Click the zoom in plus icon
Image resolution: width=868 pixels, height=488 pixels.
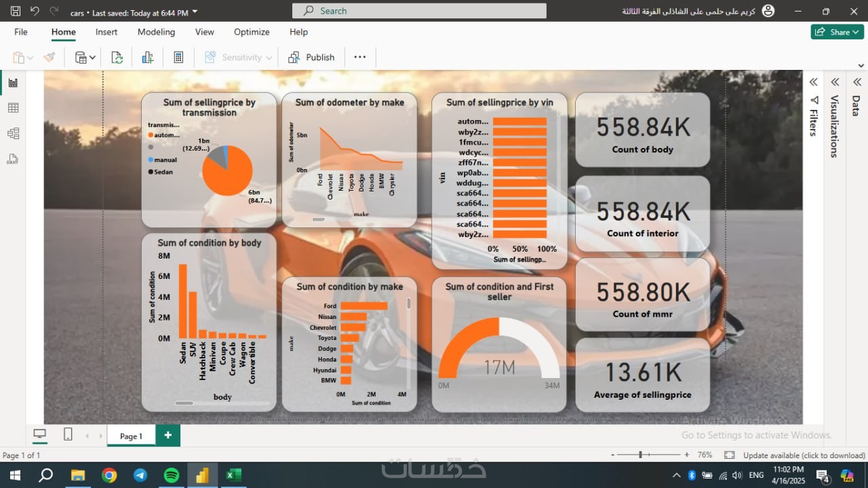tap(686, 455)
